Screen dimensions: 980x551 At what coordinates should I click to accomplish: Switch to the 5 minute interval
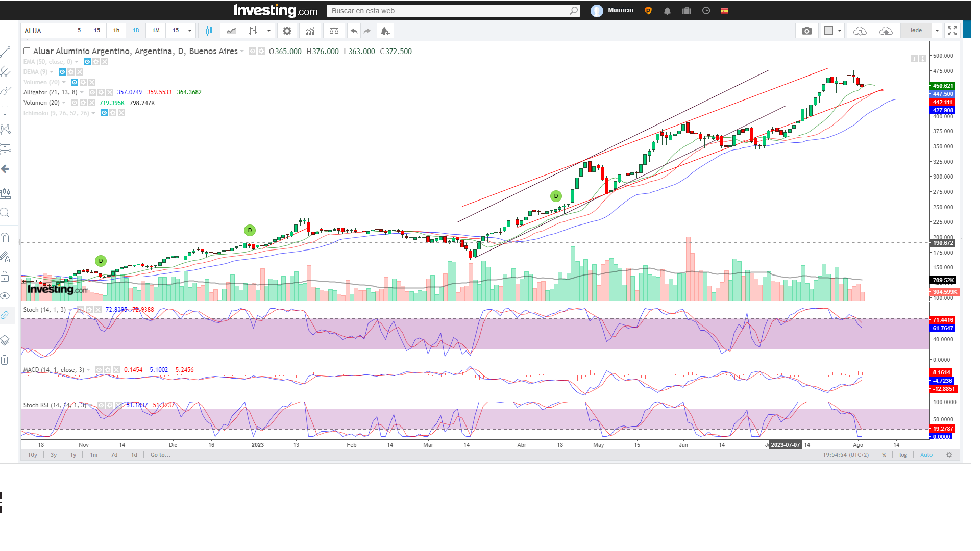79,31
